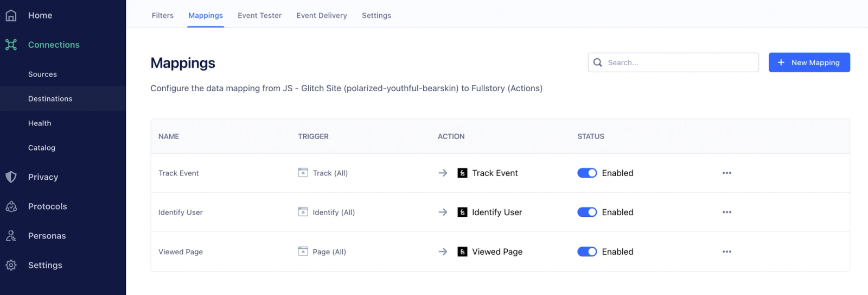Click the Track (All) trigger text
This screenshot has width=868, height=295.
330,173
